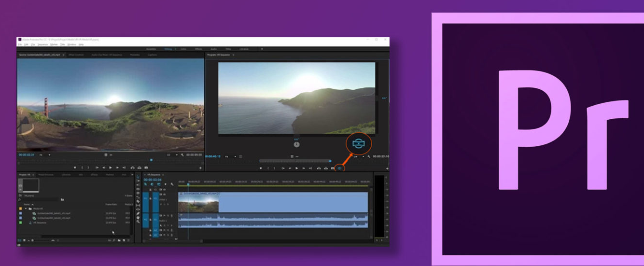This screenshot has height=266, width=644.
Task: Play the Source monitor clip
Action: coord(111,168)
